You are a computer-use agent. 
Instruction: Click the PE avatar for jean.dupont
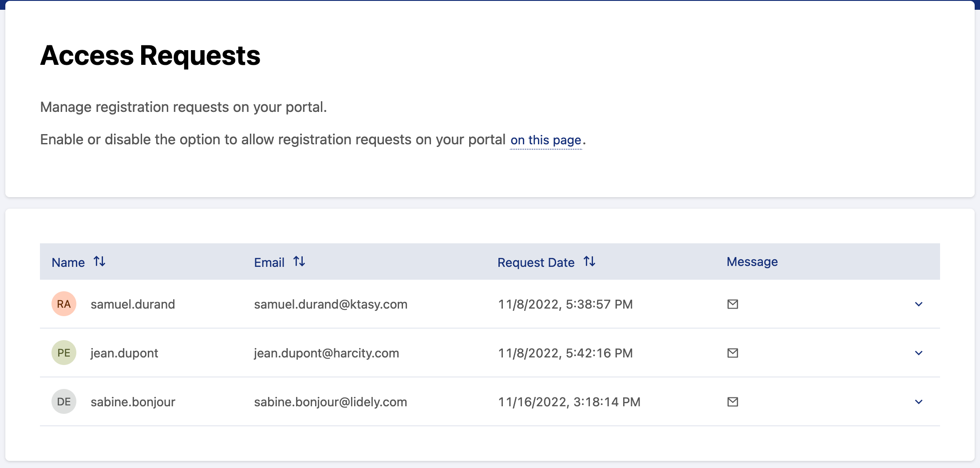coord(64,353)
